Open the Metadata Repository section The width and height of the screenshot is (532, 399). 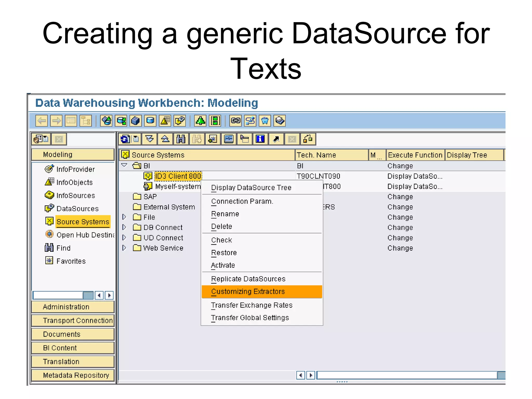73,375
